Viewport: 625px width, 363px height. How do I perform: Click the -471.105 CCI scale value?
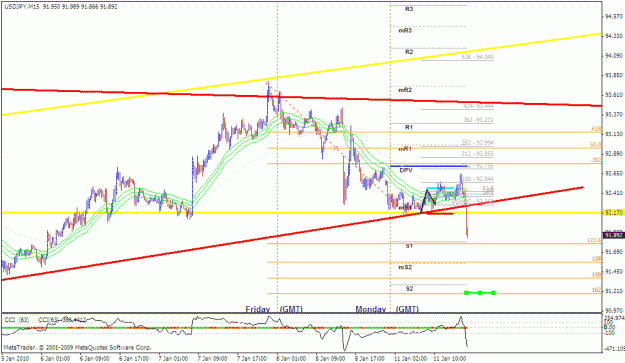click(614, 349)
